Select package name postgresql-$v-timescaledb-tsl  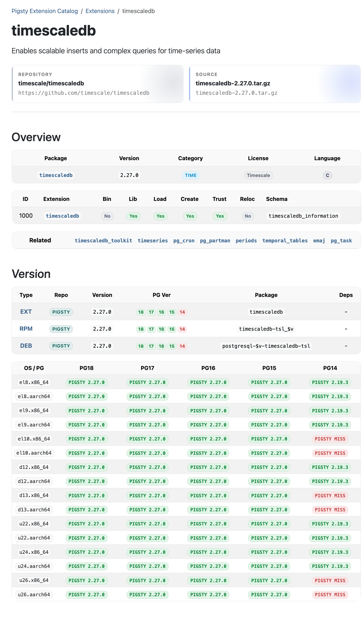[x=266, y=346]
